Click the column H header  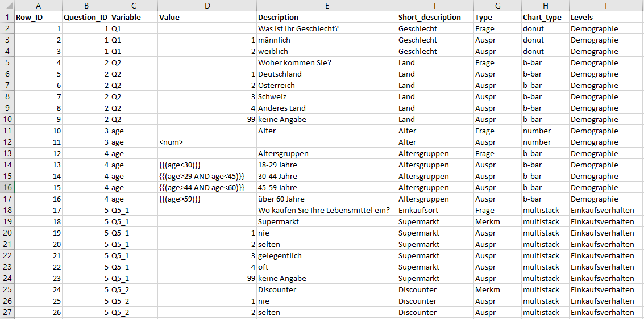click(x=545, y=5)
